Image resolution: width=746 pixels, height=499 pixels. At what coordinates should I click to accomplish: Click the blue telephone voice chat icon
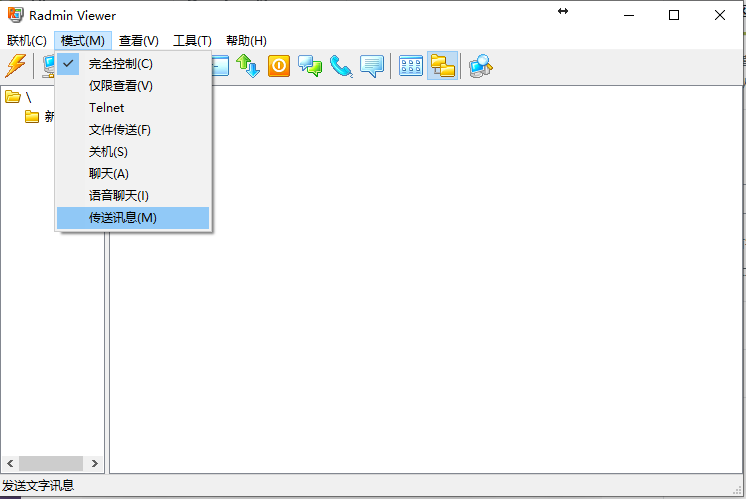[x=341, y=66]
